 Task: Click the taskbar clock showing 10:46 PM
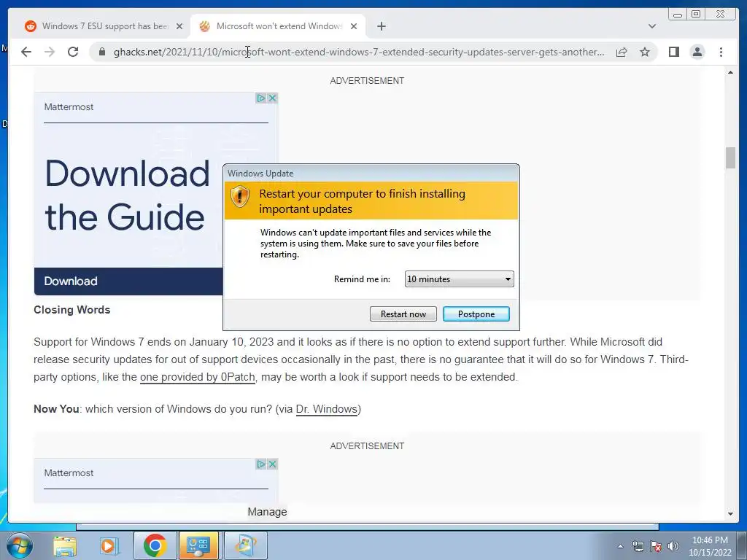pos(710,546)
